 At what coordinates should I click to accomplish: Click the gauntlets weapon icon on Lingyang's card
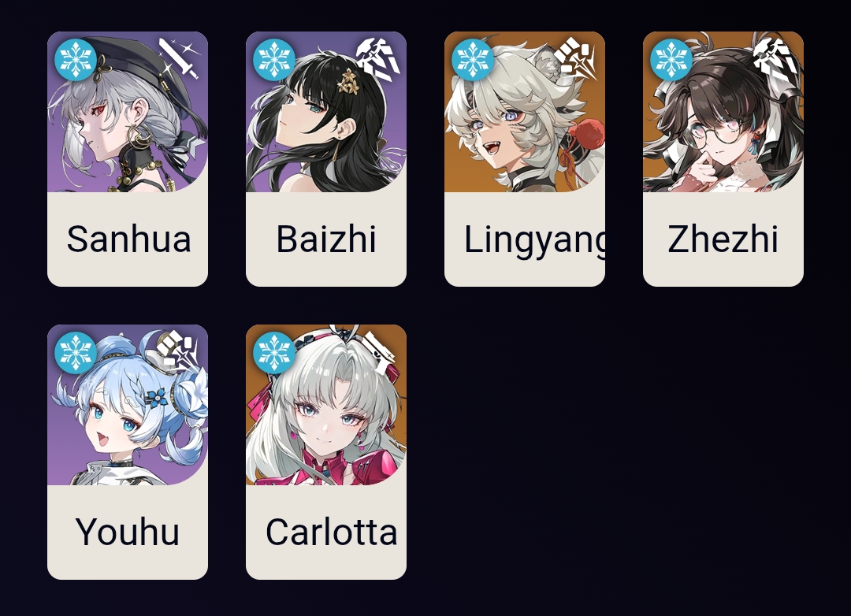tap(576, 57)
